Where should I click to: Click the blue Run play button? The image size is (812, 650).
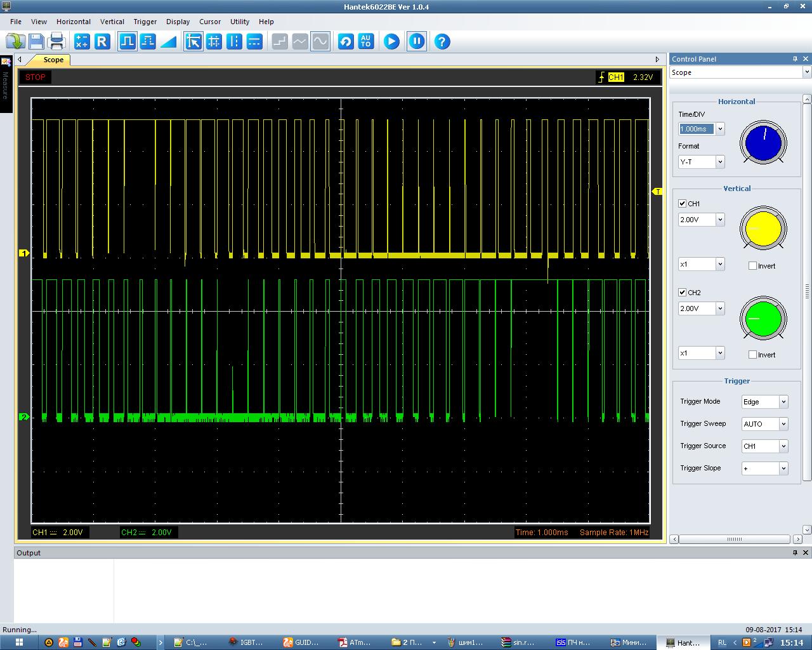[391, 42]
